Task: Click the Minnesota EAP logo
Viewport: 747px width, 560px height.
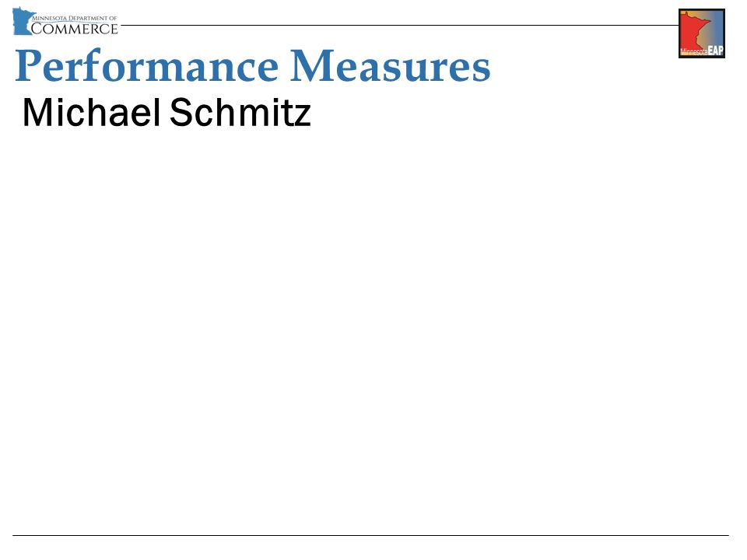Action: (702, 33)
